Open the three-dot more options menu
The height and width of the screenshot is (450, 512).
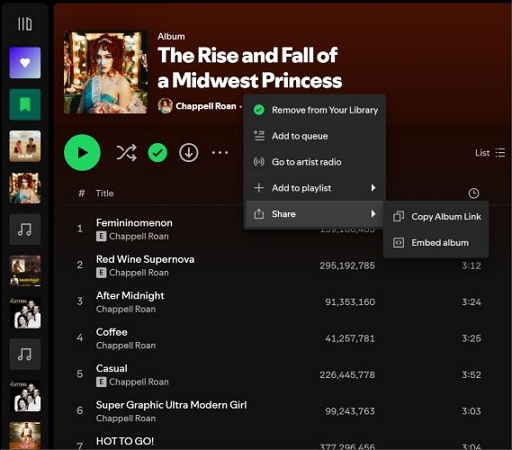(x=220, y=153)
